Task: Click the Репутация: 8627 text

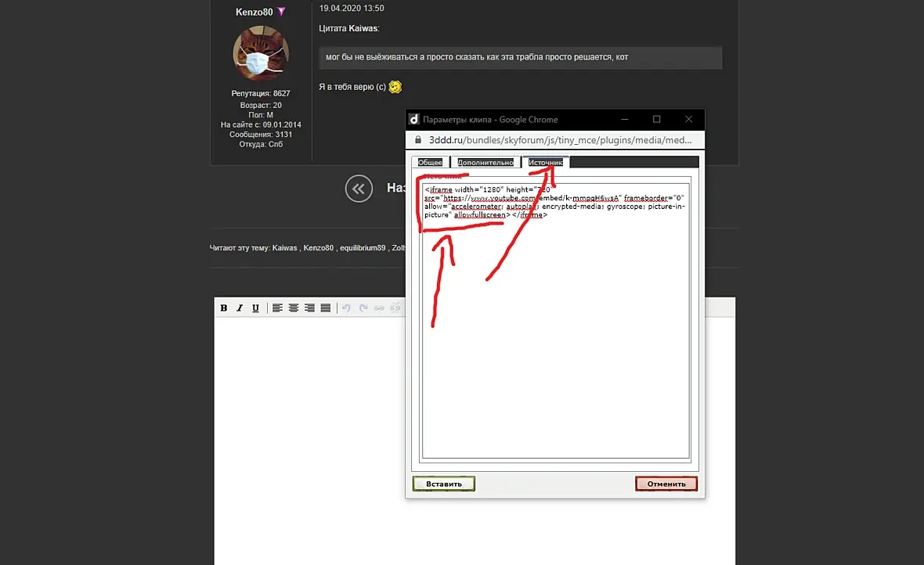Action: click(261, 93)
